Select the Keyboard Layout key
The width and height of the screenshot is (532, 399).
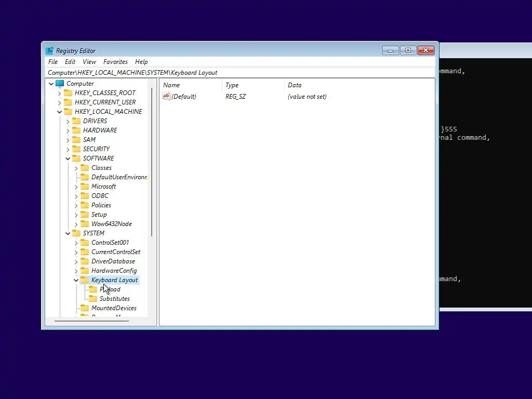click(115, 280)
